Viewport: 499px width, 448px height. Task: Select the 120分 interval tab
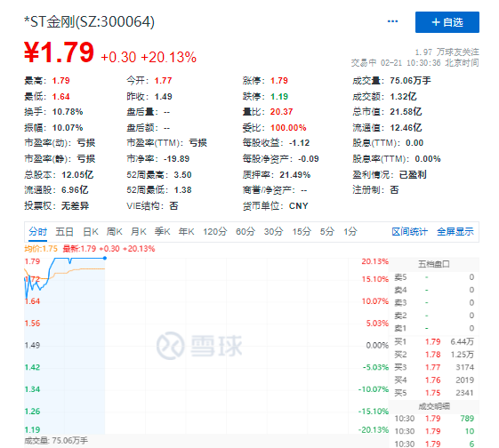click(x=215, y=232)
